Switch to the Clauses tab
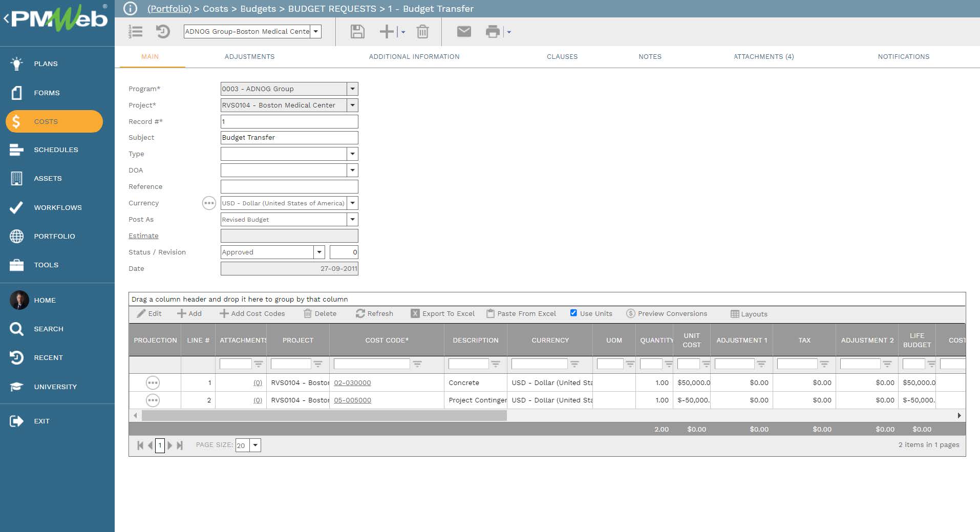Screen dimensions: 980x532 562,57
